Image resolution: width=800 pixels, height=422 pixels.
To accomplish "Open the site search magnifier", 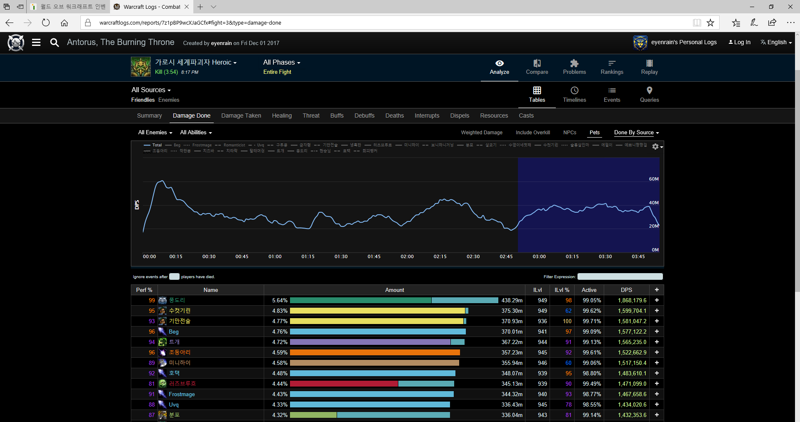I will (x=55, y=43).
